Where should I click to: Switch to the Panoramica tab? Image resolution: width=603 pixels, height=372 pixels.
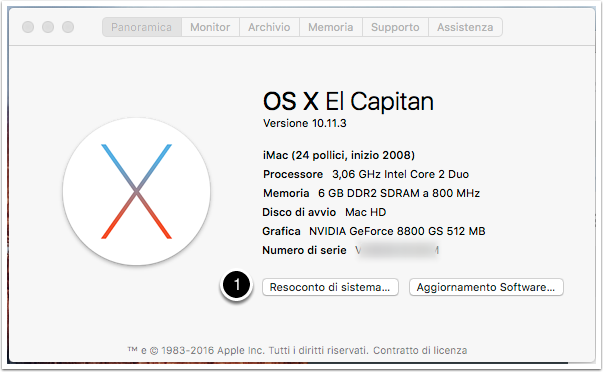pyautogui.click(x=142, y=27)
